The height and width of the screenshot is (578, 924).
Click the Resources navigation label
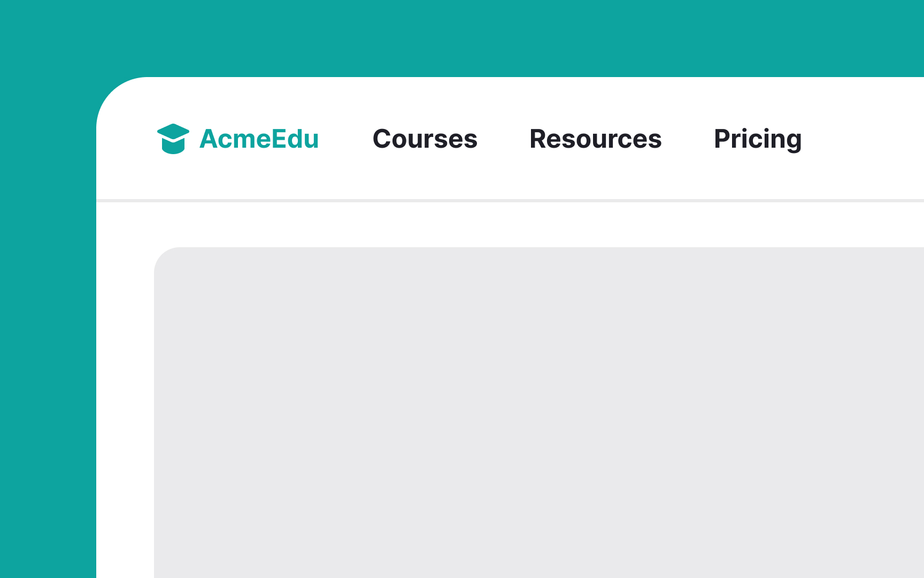[595, 139]
